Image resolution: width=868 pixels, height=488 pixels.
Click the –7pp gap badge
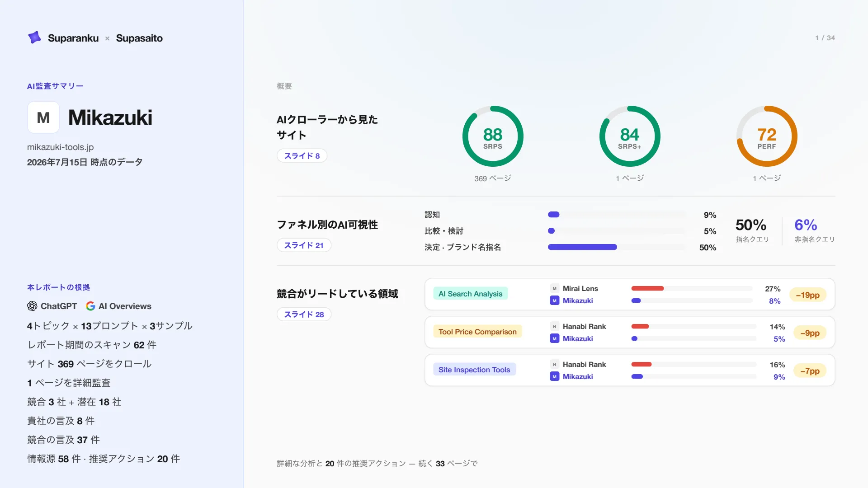pyautogui.click(x=810, y=371)
